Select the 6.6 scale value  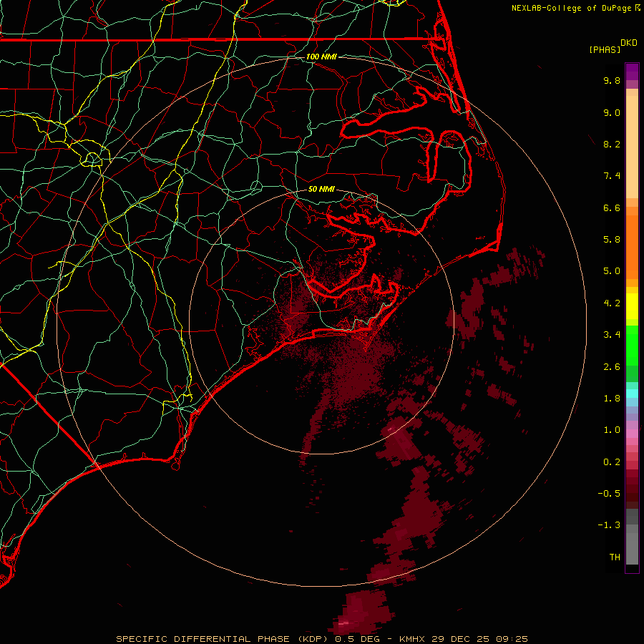(x=612, y=208)
